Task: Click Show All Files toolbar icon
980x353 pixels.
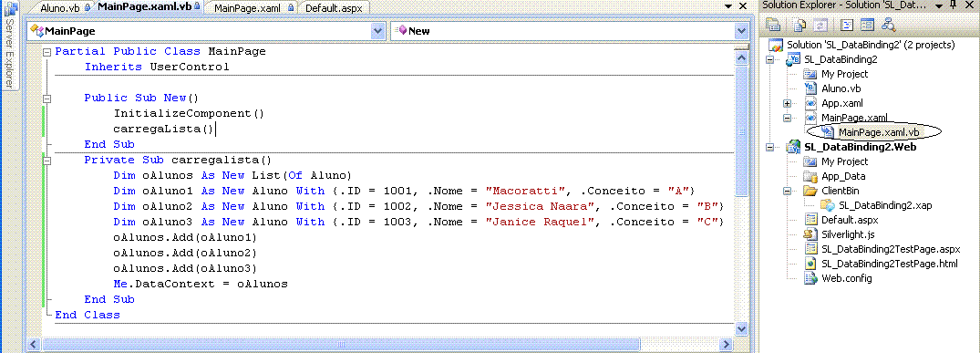Action: point(799,25)
